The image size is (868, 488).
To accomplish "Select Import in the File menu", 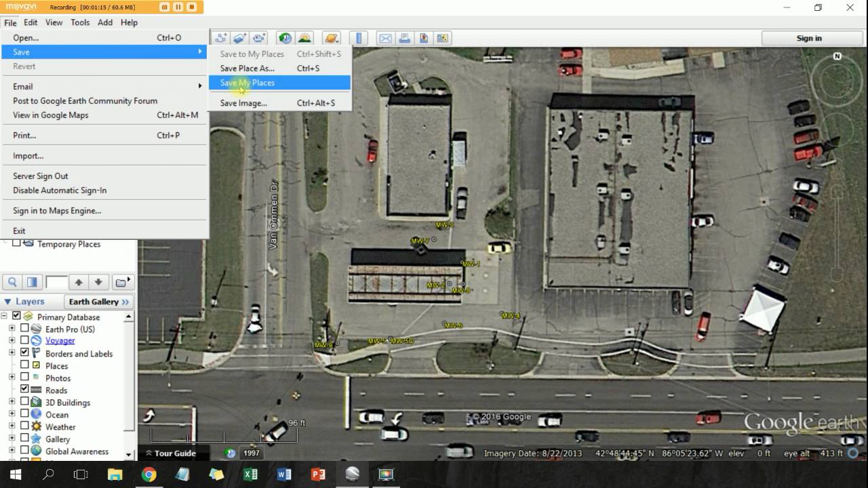I will [x=104, y=156].
